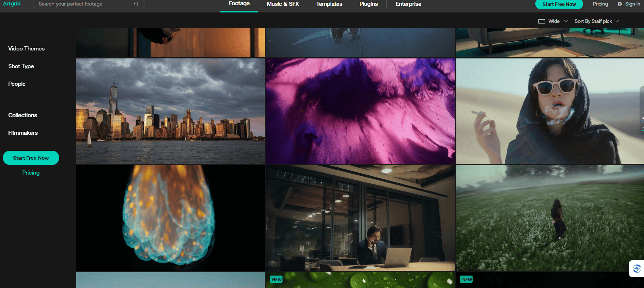Open the chat widget icon at bottom right
644x288 pixels.
pyautogui.click(x=637, y=268)
